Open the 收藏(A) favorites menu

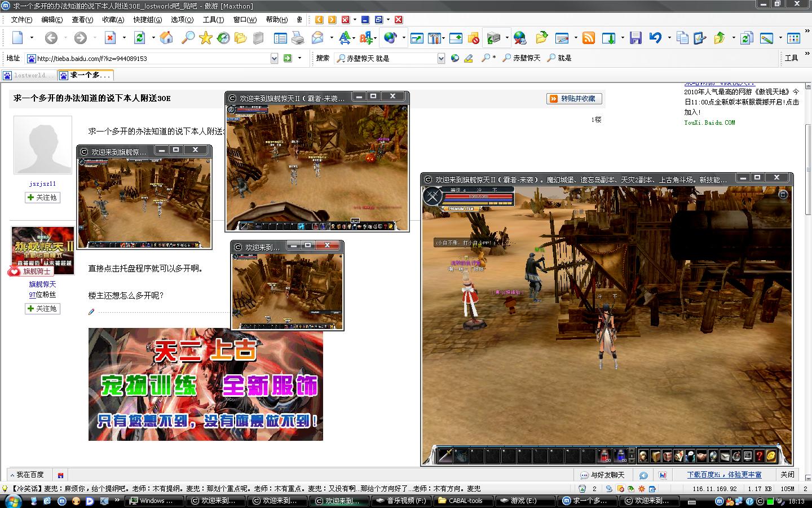coord(113,20)
